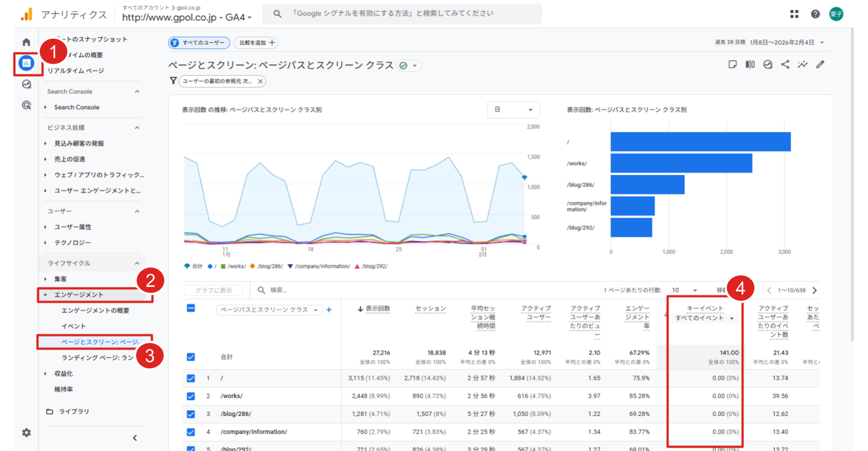The height and width of the screenshot is (451, 868).
Task: Open the Insights sparkle icon
Action: (803, 65)
